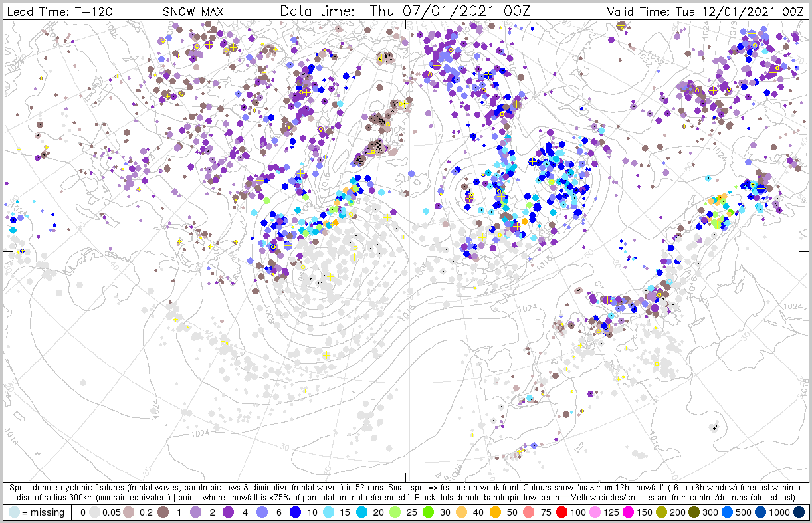Click the blue swatch between 6 and 10

point(295,512)
